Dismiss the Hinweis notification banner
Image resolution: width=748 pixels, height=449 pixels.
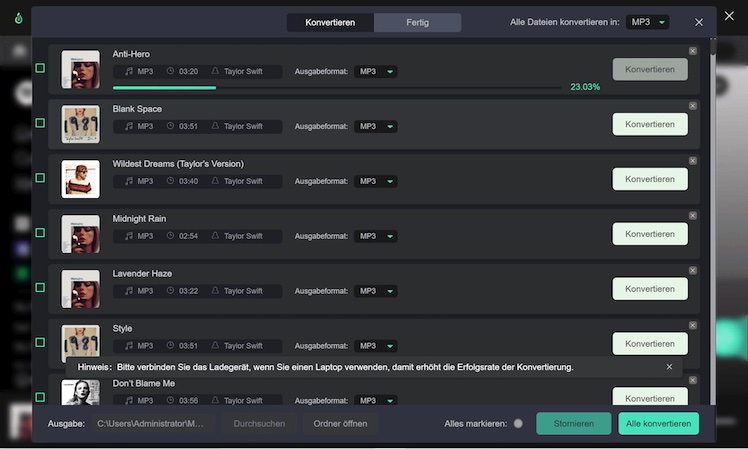click(669, 367)
